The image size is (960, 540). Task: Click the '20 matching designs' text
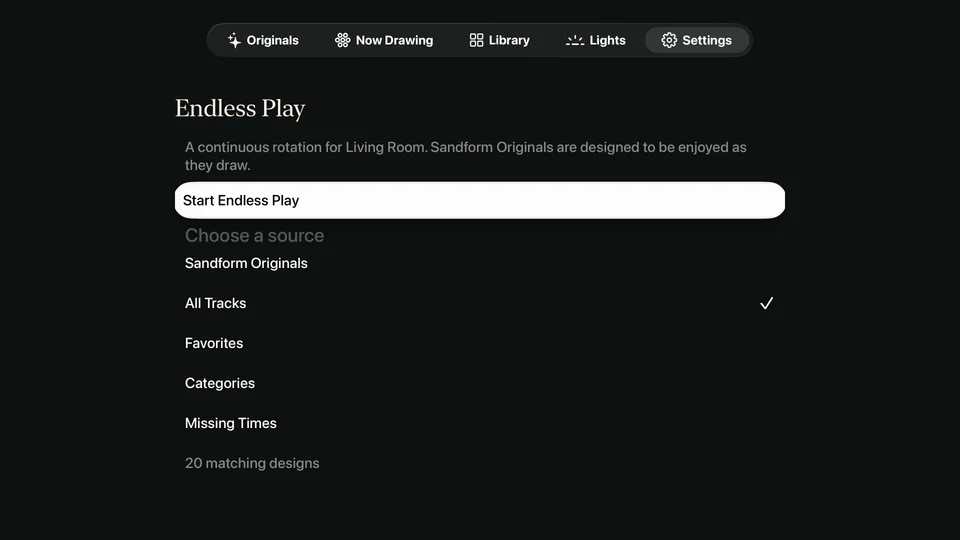click(x=252, y=463)
